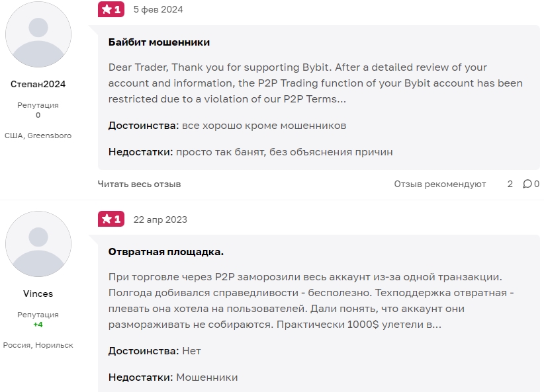544x392 pixels.
Task: Click the one-star rating badge on the 22 апр 2023 review
Action: [x=111, y=219]
